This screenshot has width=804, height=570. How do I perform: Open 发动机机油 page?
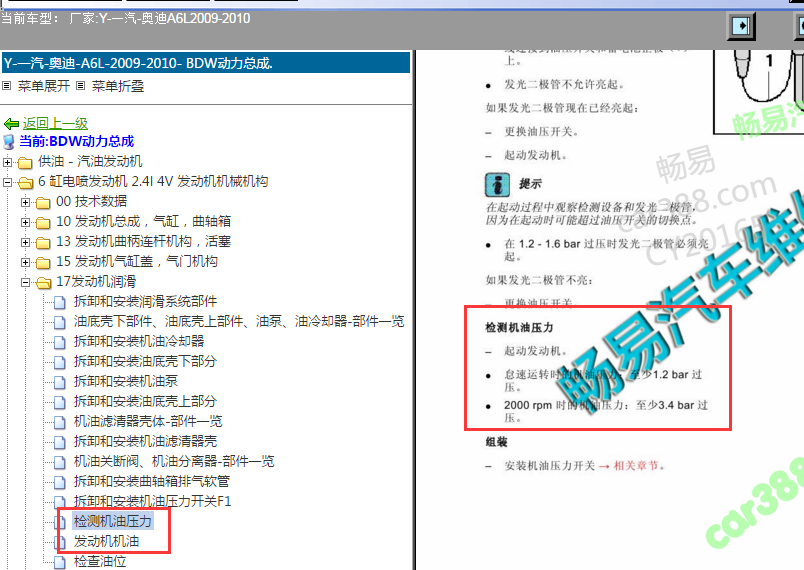(106, 541)
